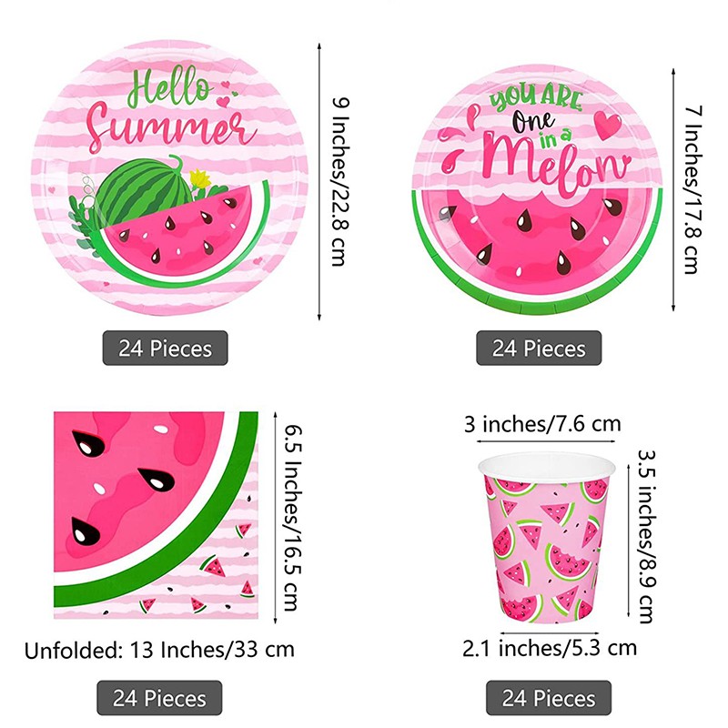The width and height of the screenshot is (728, 728).
Task: Click the One in a Melon plate
Action: tap(537, 189)
